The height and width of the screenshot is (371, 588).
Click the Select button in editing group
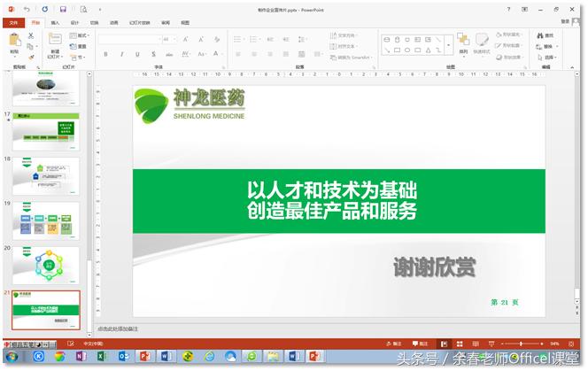coord(547,58)
